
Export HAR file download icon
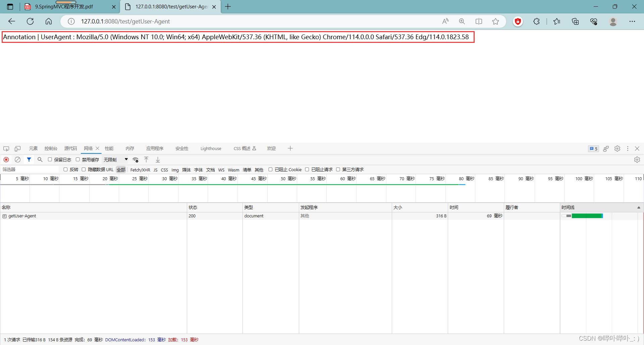point(158,159)
